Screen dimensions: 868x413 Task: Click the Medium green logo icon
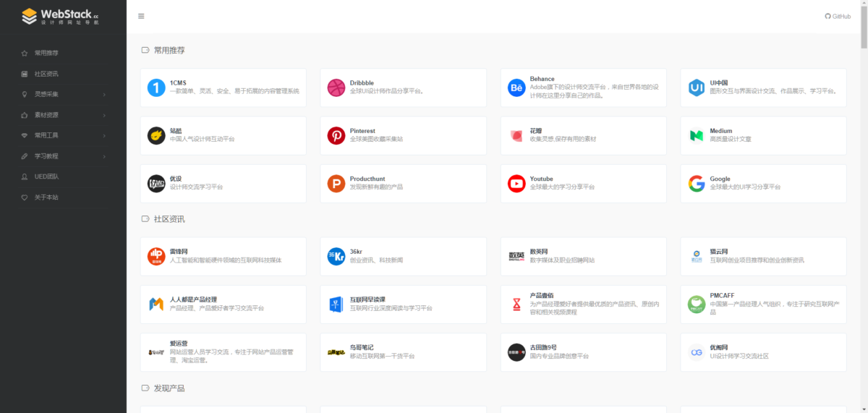pyautogui.click(x=696, y=135)
